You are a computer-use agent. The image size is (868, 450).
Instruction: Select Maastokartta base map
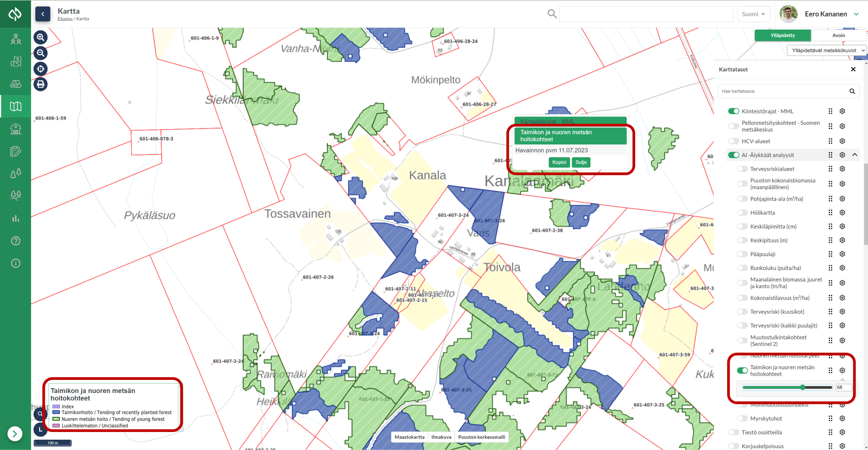coord(409,437)
